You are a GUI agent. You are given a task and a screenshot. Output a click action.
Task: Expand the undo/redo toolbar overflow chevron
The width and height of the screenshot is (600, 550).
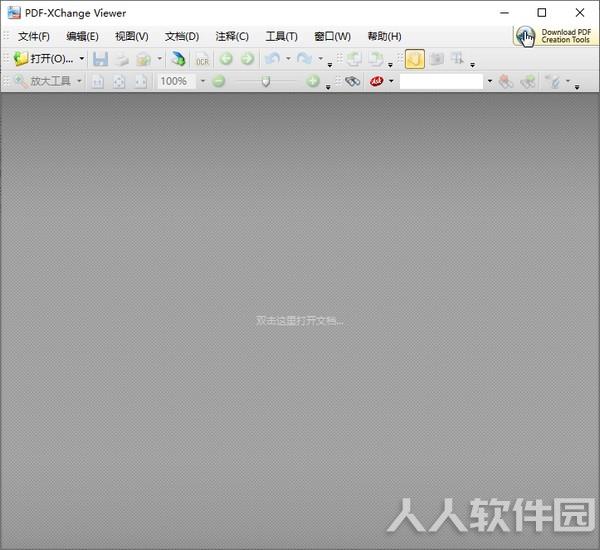point(330,65)
